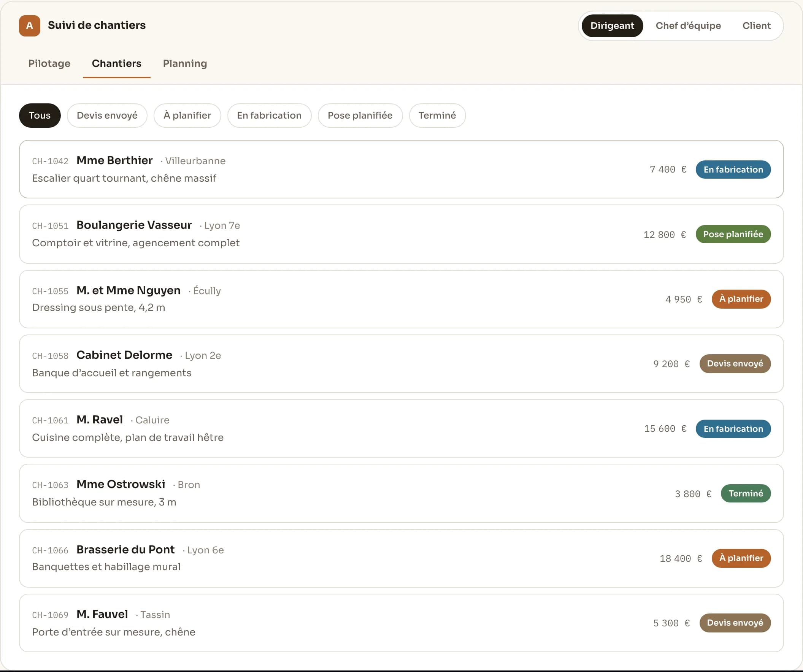Click the amount 12 800 €
803x672 pixels.
665,235
